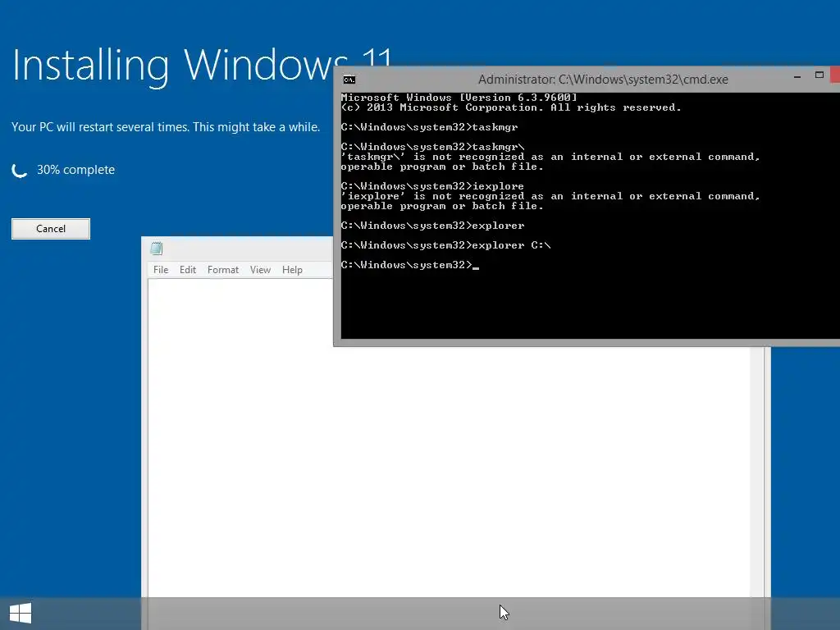Open the Edit menu in Notepad
The image size is (840, 630).
188,269
